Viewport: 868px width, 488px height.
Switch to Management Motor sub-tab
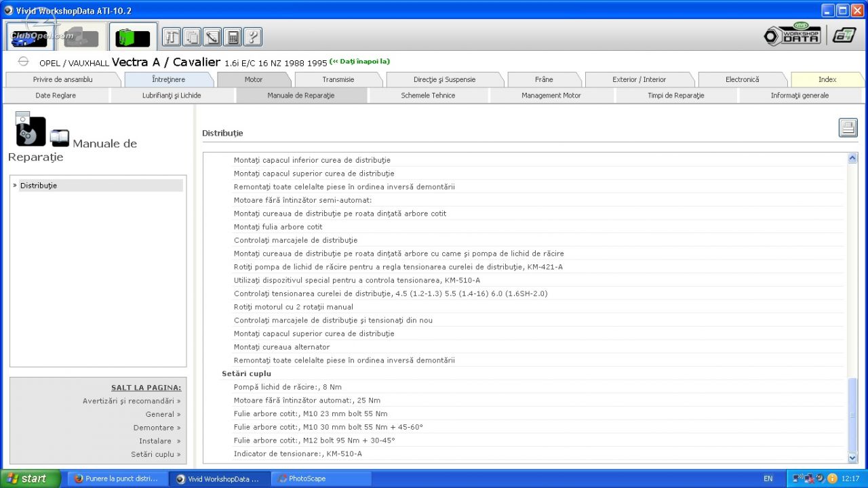(x=551, y=96)
